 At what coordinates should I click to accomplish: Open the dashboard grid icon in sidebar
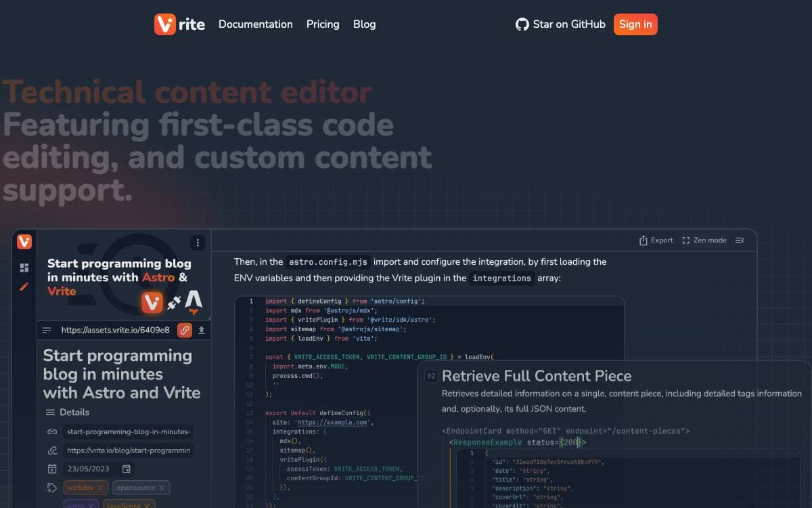point(24,268)
